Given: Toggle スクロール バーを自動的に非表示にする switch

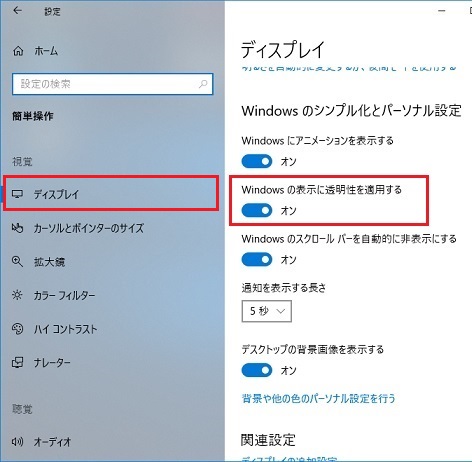Looking at the screenshot, I should coord(257,259).
